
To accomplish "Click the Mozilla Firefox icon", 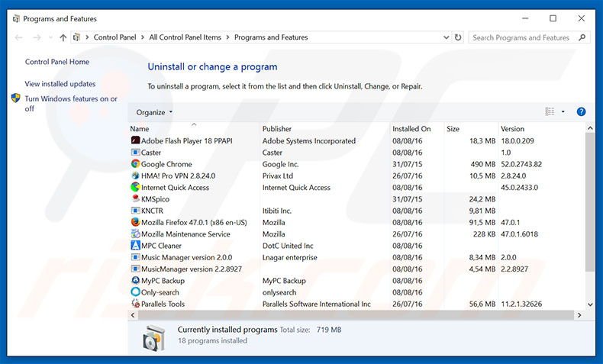I will (135, 222).
